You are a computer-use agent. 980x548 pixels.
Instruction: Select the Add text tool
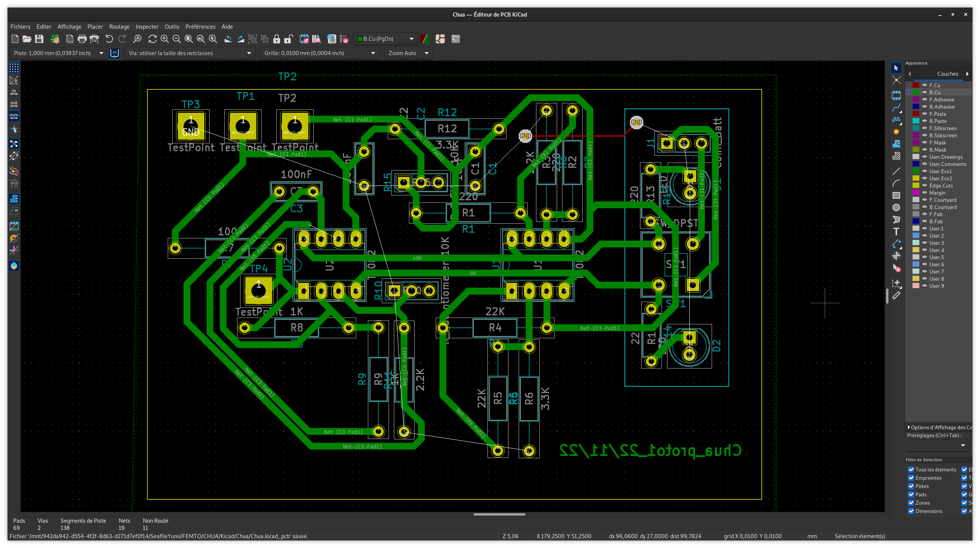coord(896,232)
